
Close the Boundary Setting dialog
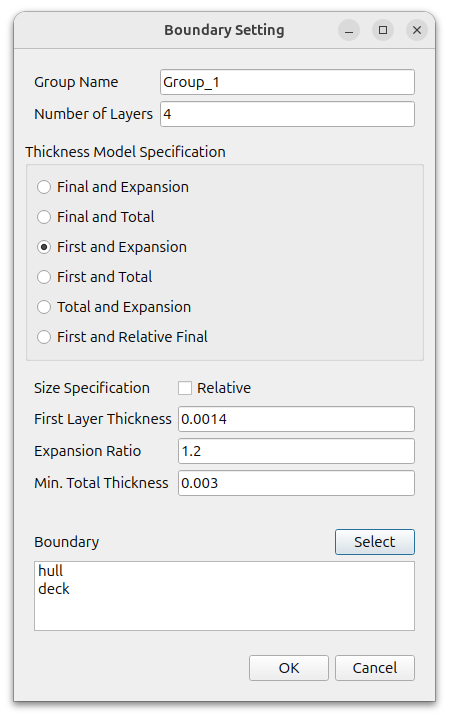(x=417, y=30)
